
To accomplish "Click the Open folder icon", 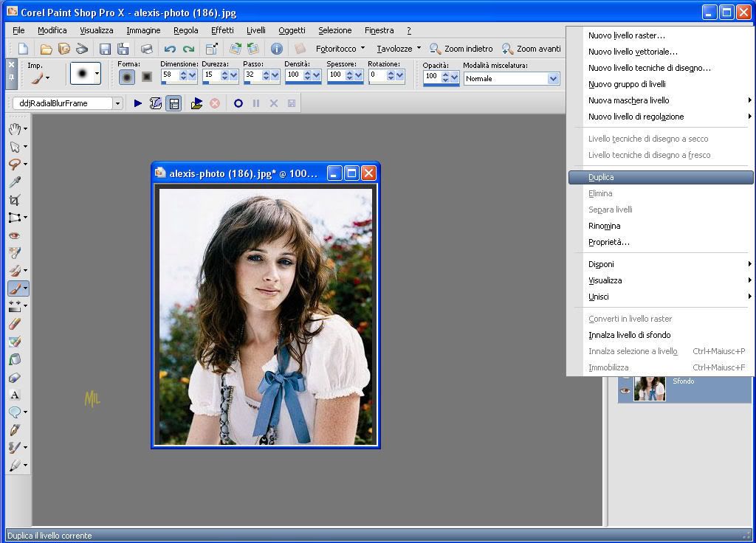I will [46, 49].
